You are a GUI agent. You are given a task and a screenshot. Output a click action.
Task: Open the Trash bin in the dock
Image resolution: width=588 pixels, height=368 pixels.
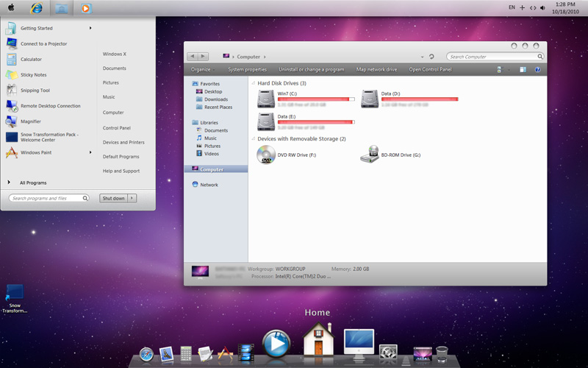[x=442, y=354]
